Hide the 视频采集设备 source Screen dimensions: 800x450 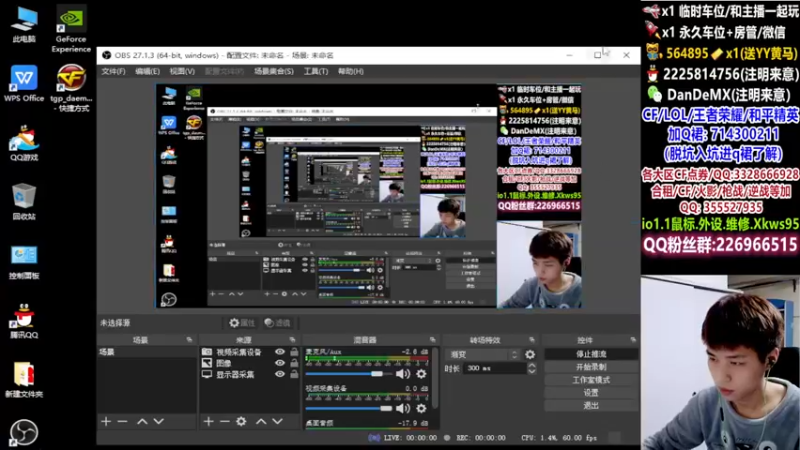click(280, 352)
